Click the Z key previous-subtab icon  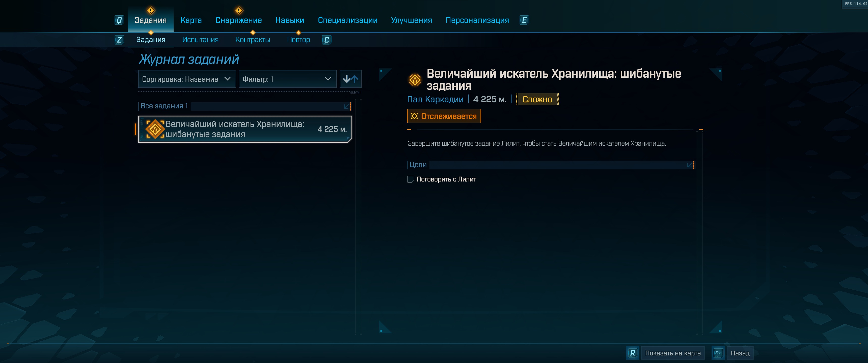pyautogui.click(x=119, y=40)
